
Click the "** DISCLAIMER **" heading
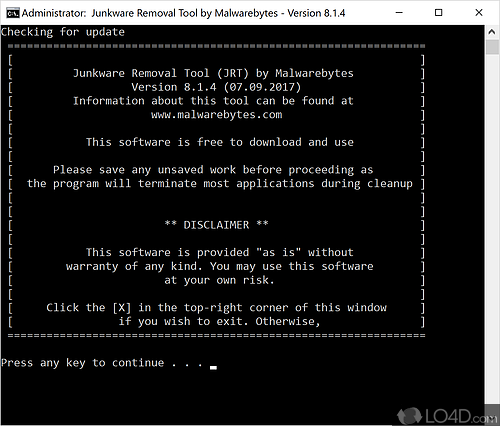tap(217, 225)
